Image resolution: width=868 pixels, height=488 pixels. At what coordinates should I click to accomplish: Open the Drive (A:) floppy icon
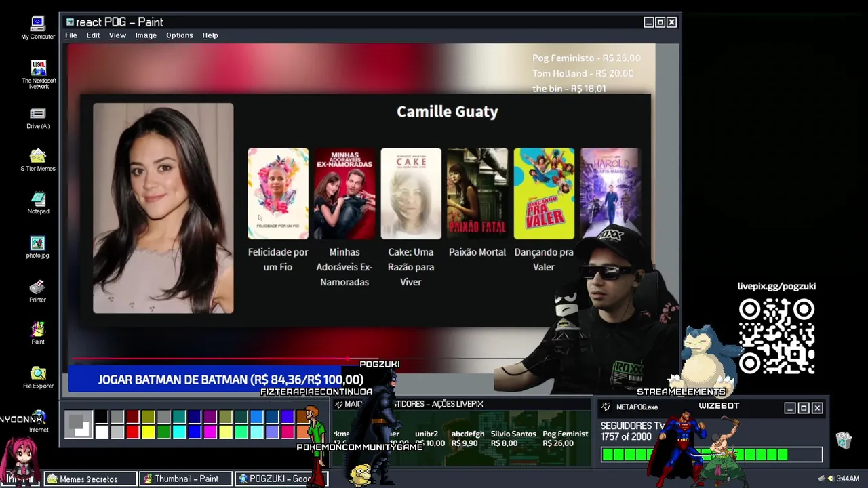(x=38, y=118)
